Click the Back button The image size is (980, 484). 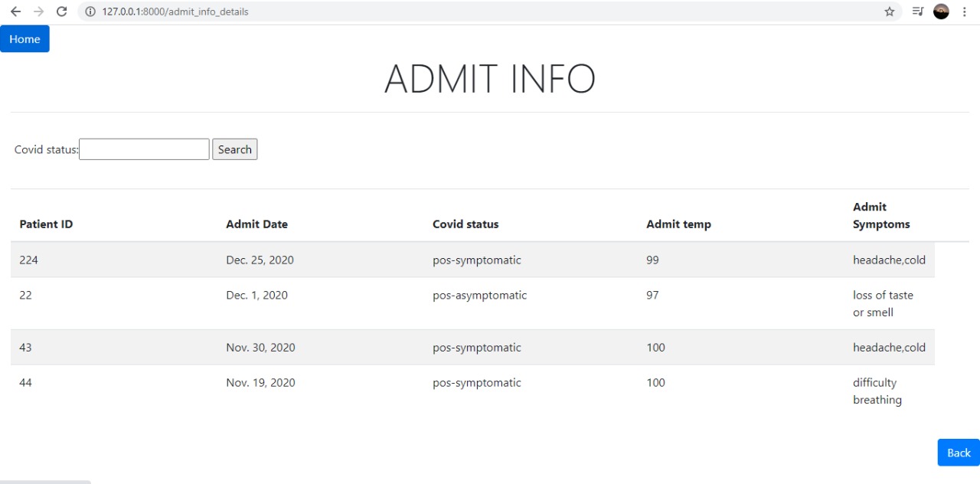point(958,453)
